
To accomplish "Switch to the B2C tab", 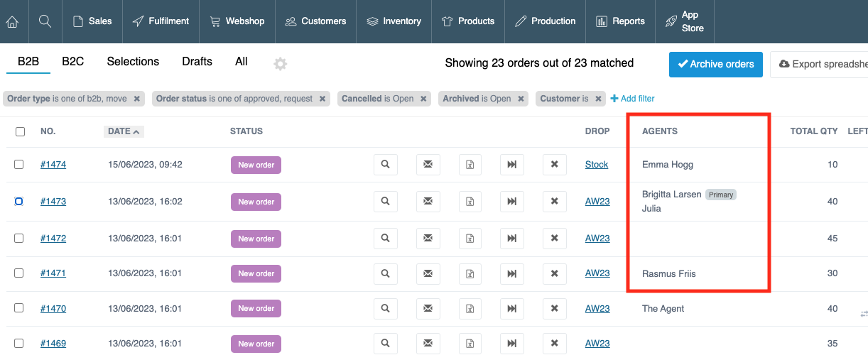I will point(72,62).
